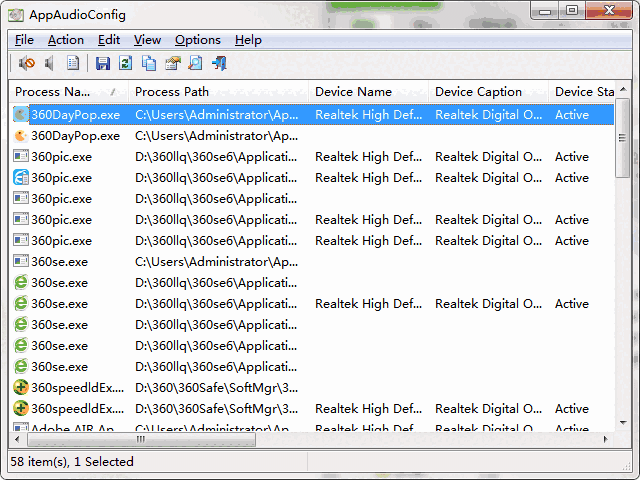Select the 360speedldEx row with no device

(312, 388)
